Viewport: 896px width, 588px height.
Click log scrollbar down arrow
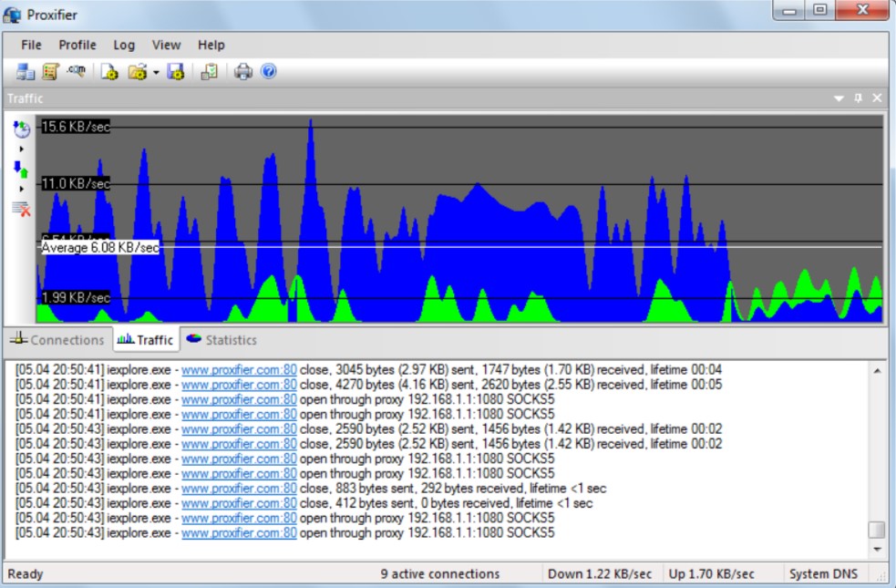877,549
